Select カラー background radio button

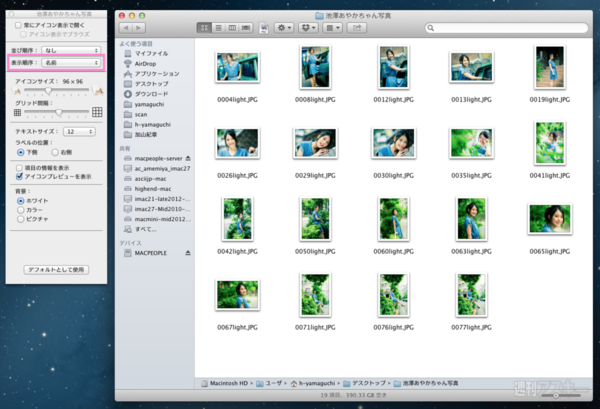click(21, 210)
